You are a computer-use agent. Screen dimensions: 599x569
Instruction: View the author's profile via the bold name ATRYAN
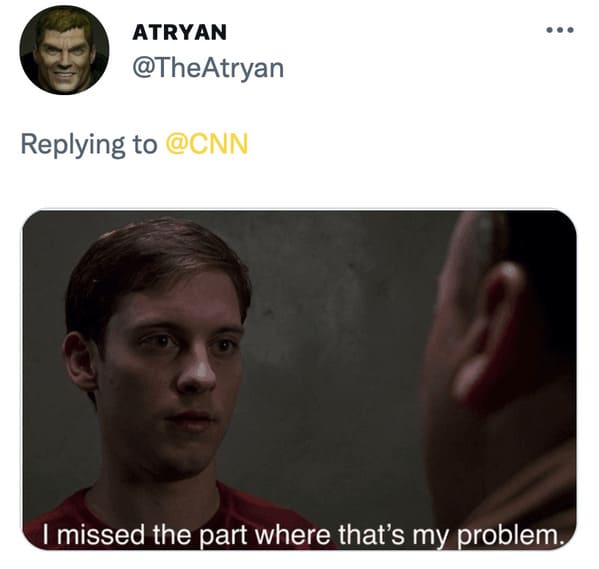(180, 32)
